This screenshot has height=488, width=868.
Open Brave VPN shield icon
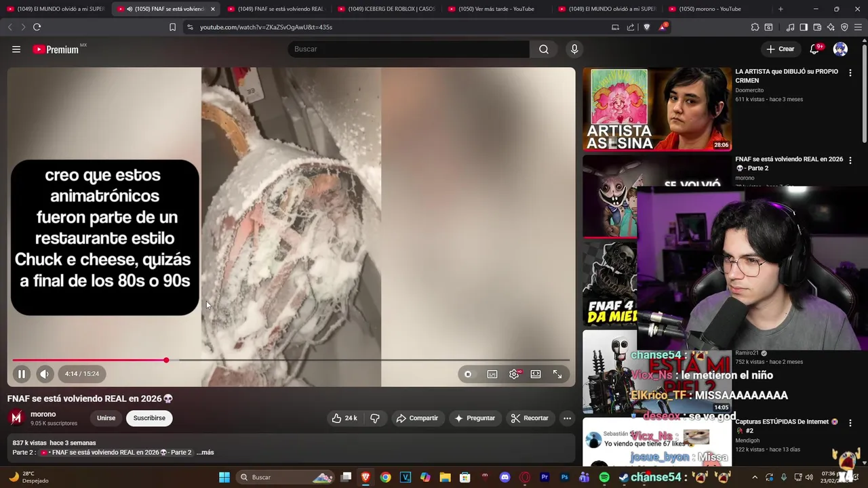[844, 27]
